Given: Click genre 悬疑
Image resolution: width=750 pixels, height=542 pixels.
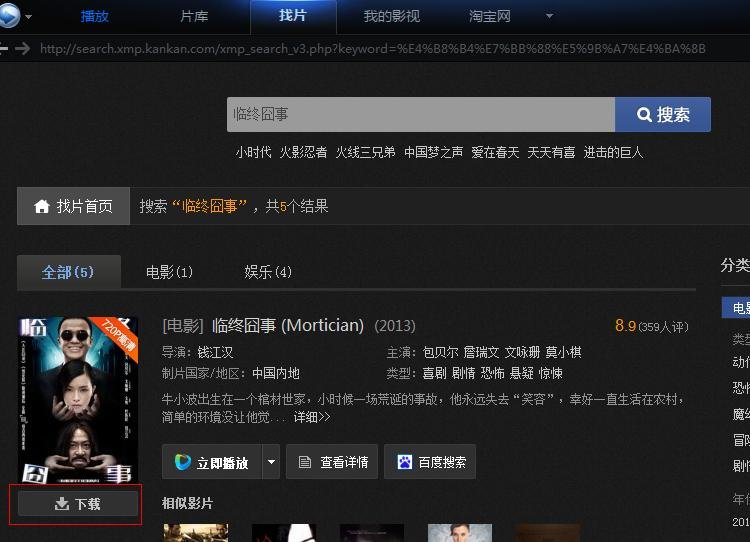Looking at the screenshot, I should (x=521, y=373).
